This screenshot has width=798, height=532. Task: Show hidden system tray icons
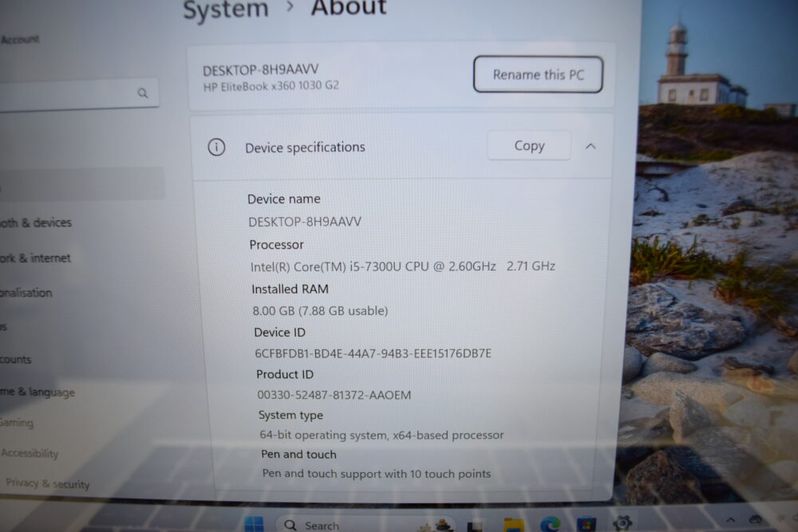(x=730, y=519)
